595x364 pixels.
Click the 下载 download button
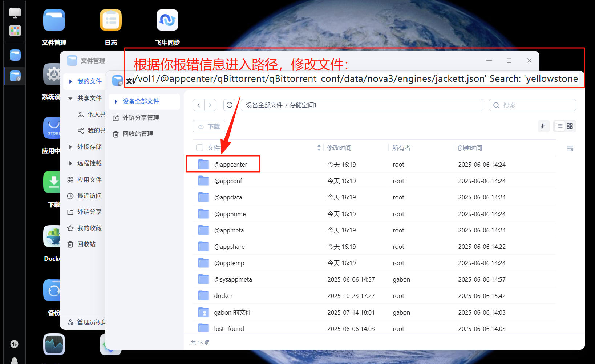(209, 126)
